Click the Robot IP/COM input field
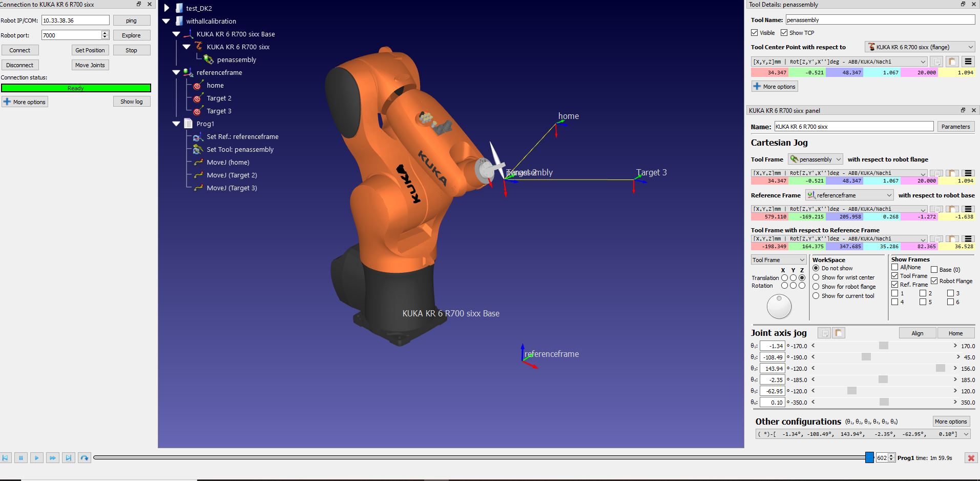Screen dimensions: 980x481 click(x=75, y=21)
